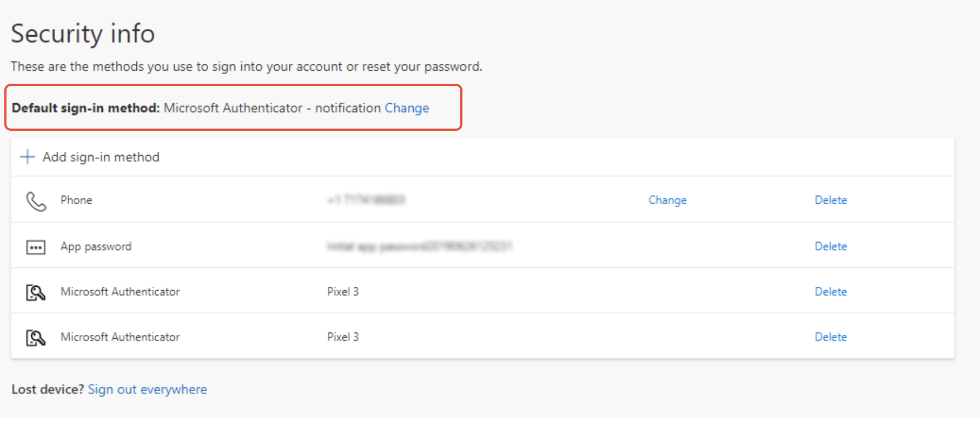Click the first Microsoft Authenticator icon
Viewport: 980px width, 423px height.
pos(36,292)
